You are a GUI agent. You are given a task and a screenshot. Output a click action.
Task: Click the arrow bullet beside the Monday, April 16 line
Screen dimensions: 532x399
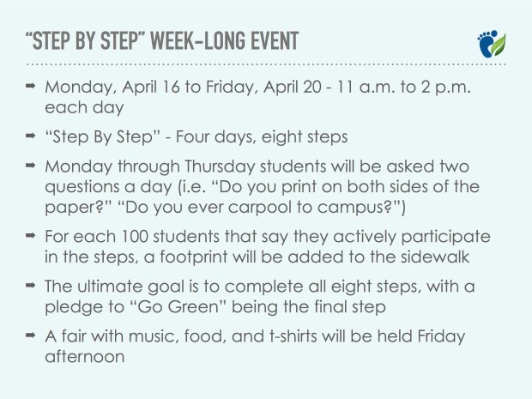(x=31, y=88)
